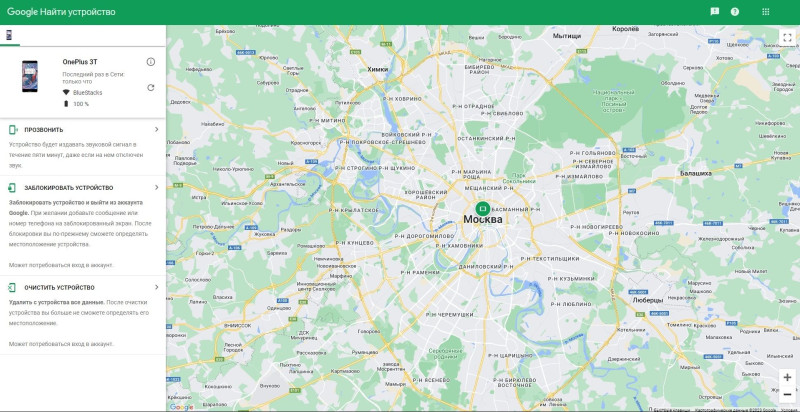The image size is (800, 412).
Task: Expand the ОЧИСТИТЬ УСТРОЙСТВО chevron
Action: [157, 287]
